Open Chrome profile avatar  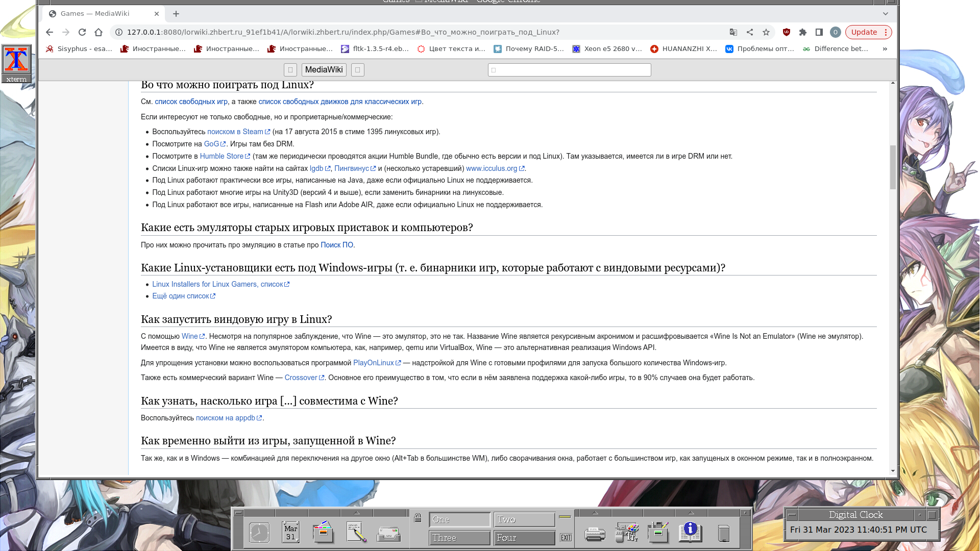[x=836, y=32]
